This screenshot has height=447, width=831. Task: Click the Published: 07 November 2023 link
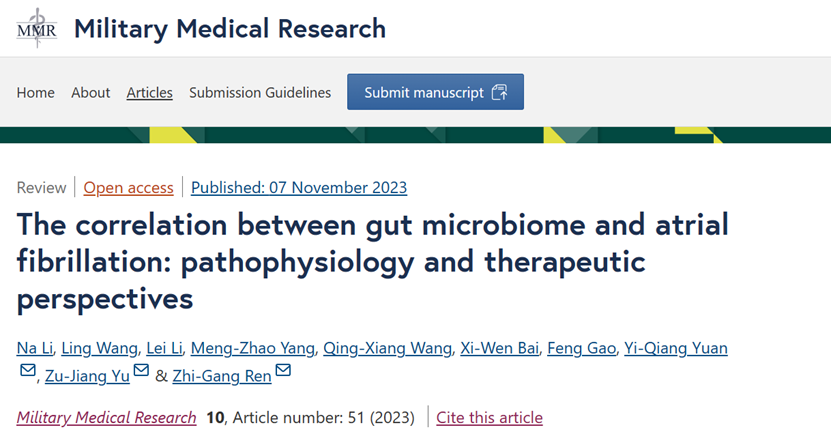click(299, 188)
